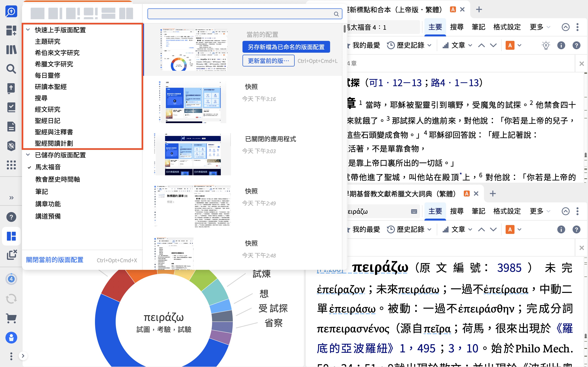Open the dashboard add-panel icon in sidebar
The image size is (588, 367).
click(x=11, y=31)
